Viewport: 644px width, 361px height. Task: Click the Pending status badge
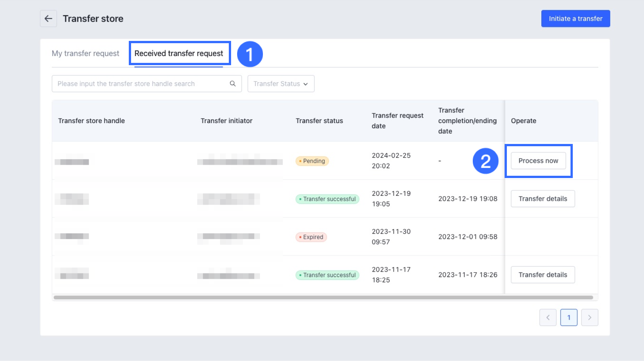tap(312, 161)
